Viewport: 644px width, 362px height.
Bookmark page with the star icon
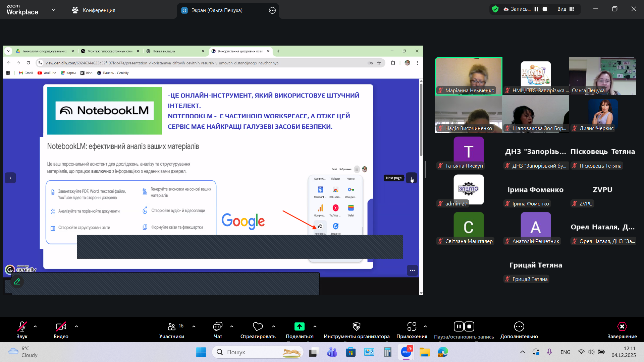pyautogui.click(x=379, y=63)
